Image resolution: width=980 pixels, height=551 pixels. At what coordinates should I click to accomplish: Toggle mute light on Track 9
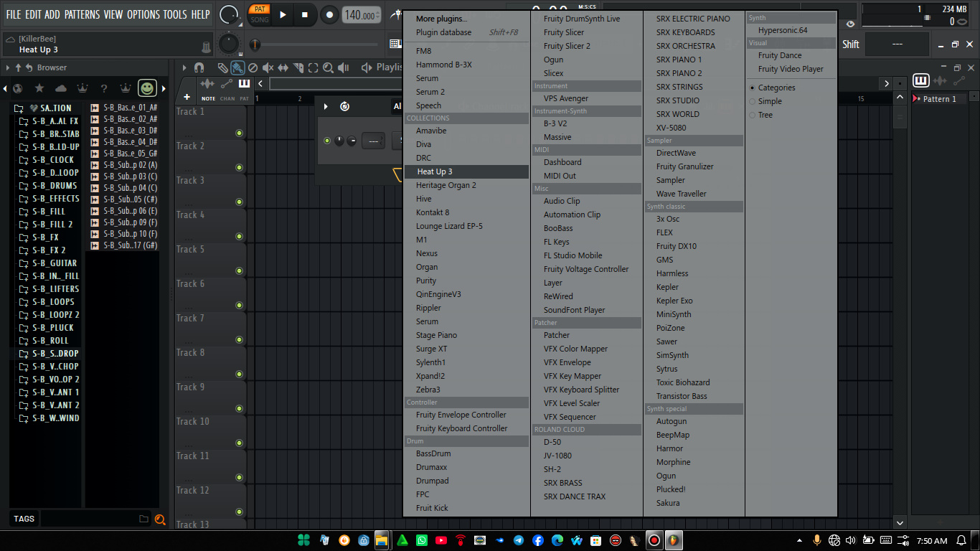[239, 408]
